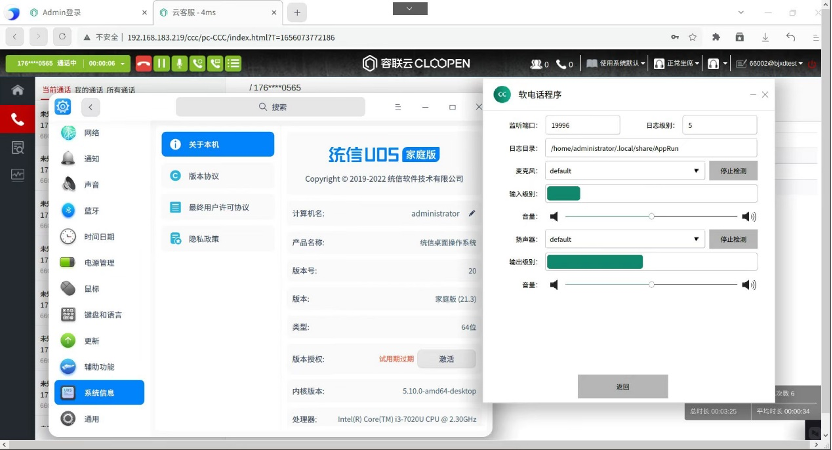Open browser extensions puzzle icon
The height and width of the screenshot is (450, 832).
pyautogui.click(x=716, y=37)
